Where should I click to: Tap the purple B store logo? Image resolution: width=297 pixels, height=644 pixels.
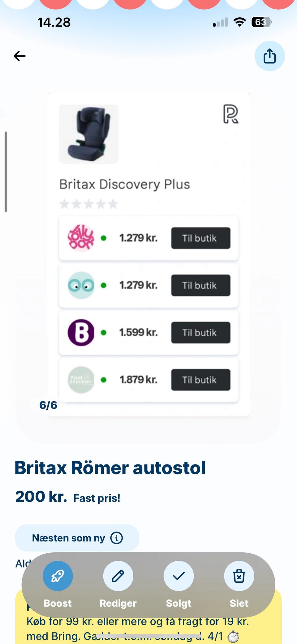(x=81, y=332)
